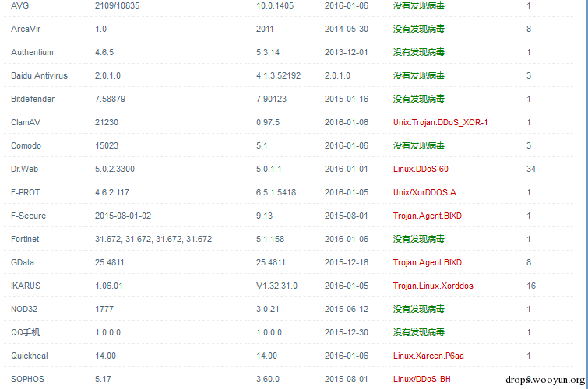This screenshot has height=389, width=588.
Task: Click the GData row label
Action: tap(23, 262)
